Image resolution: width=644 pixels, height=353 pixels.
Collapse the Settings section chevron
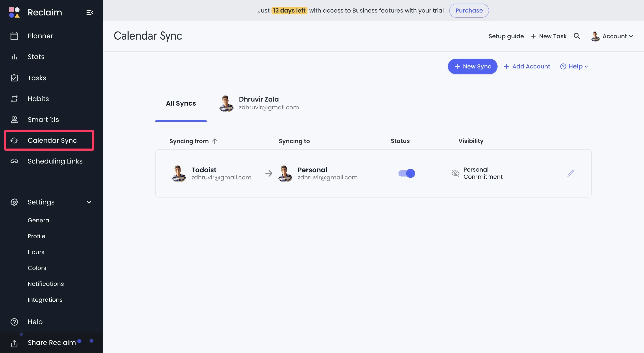pos(89,202)
